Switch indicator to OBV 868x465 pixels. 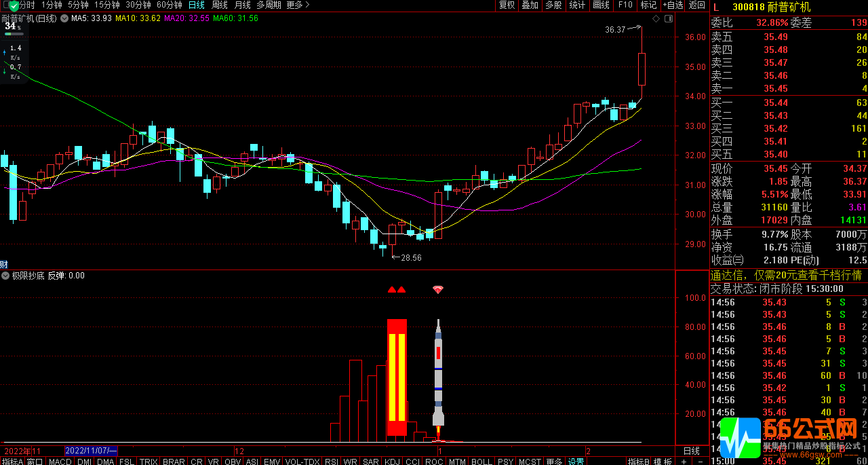click(x=232, y=462)
